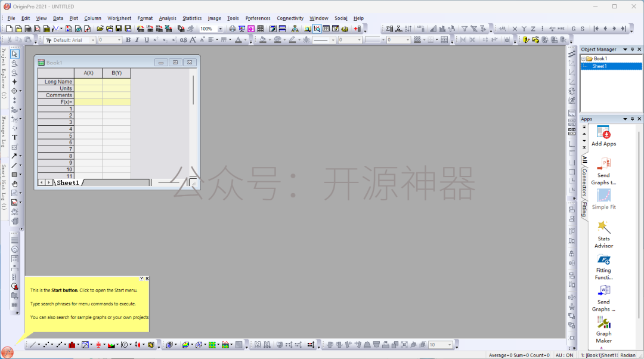Image resolution: width=644 pixels, height=359 pixels.
Task: Print the active window
Action: pos(233,29)
